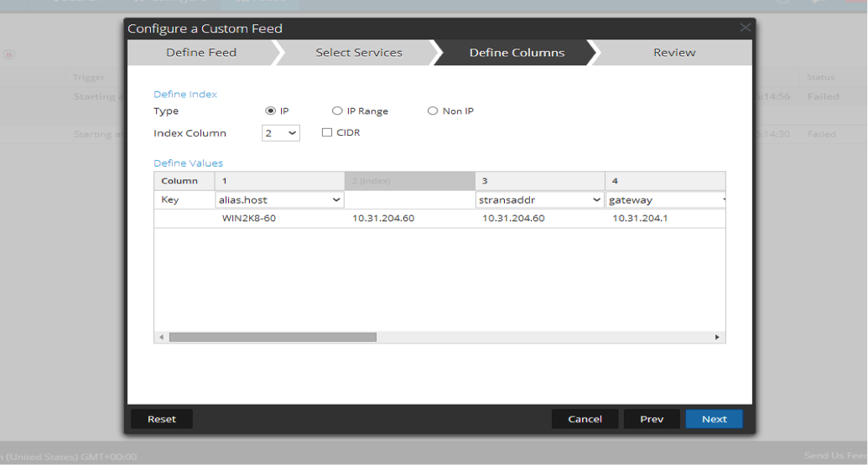The width and height of the screenshot is (868, 465).
Task: Click the horizontal scrollbar thumb
Action: (x=273, y=337)
